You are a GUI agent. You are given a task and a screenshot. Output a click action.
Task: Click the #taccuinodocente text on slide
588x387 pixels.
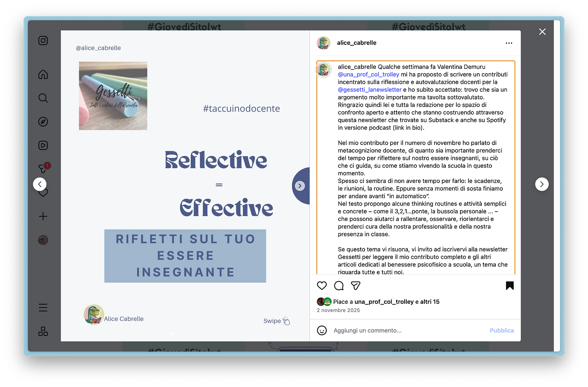(x=241, y=109)
